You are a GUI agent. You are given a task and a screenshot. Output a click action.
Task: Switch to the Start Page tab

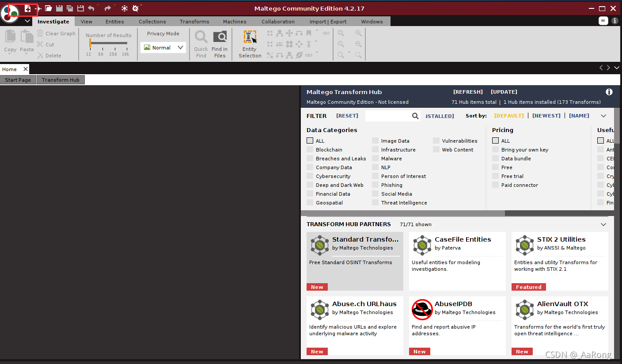(x=18, y=80)
